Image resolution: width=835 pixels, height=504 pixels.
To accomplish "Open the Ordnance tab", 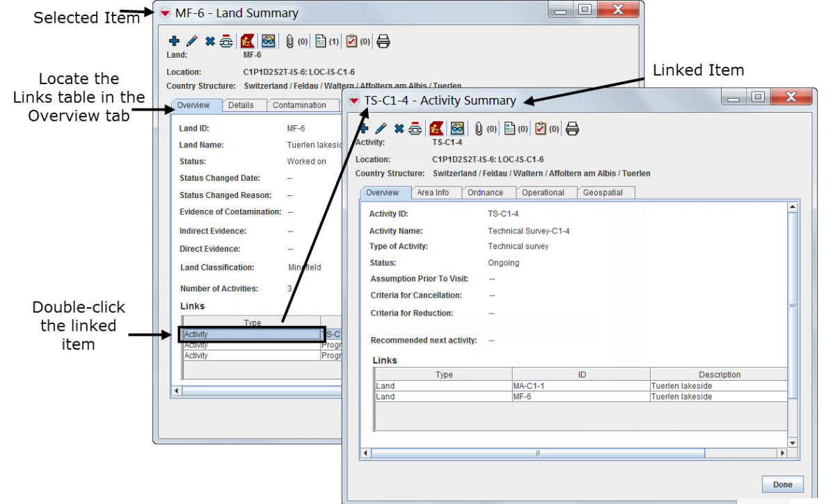I will [x=486, y=193].
